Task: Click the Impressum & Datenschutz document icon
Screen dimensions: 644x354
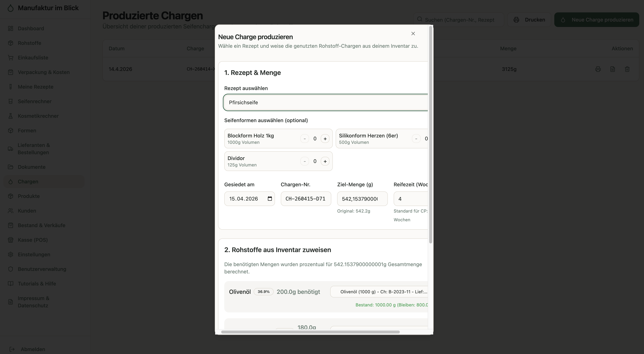Action: point(11,302)
